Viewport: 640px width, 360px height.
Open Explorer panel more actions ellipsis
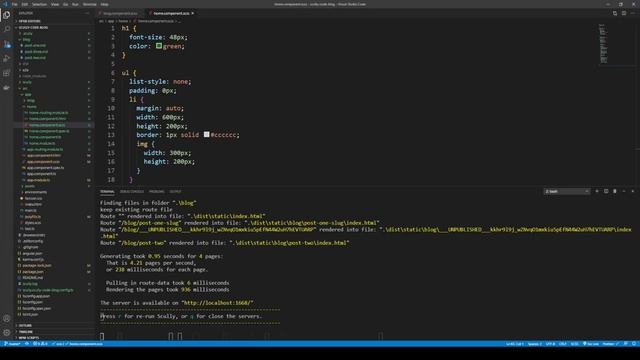coord(87,13)
